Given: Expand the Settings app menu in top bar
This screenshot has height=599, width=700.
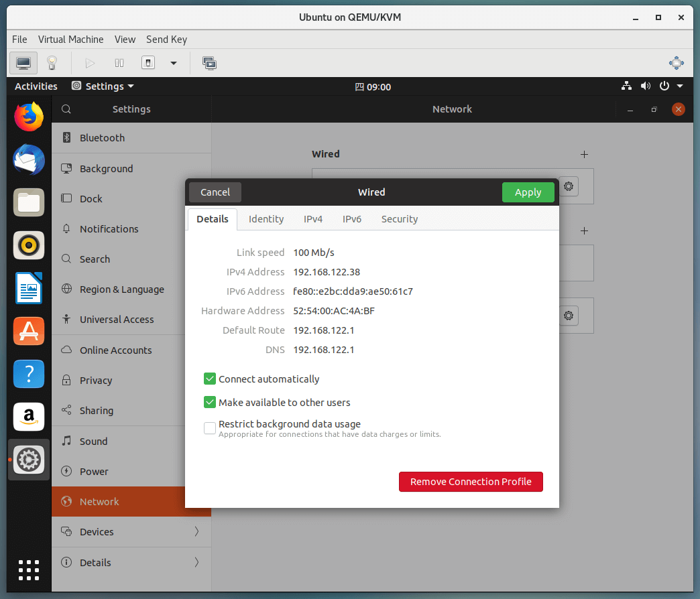Looking at the screenshot, I should pyautogui.click(x=103, y=86).
